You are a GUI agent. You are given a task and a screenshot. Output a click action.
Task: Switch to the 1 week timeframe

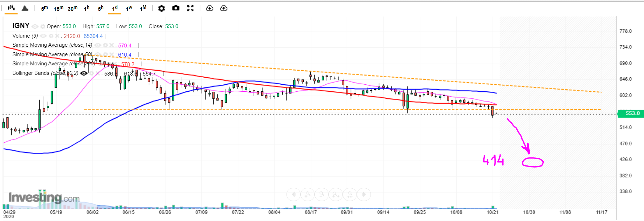coord(129,8)
